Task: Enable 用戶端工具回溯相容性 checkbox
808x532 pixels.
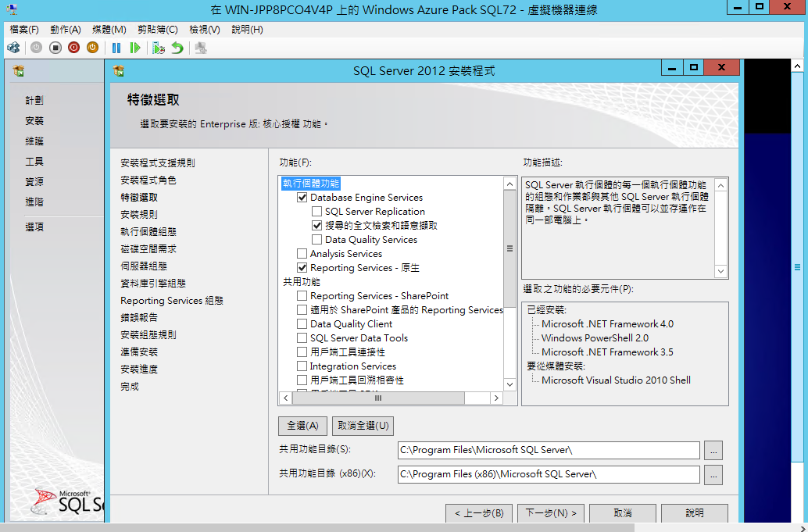Action: tap(302, 380)
